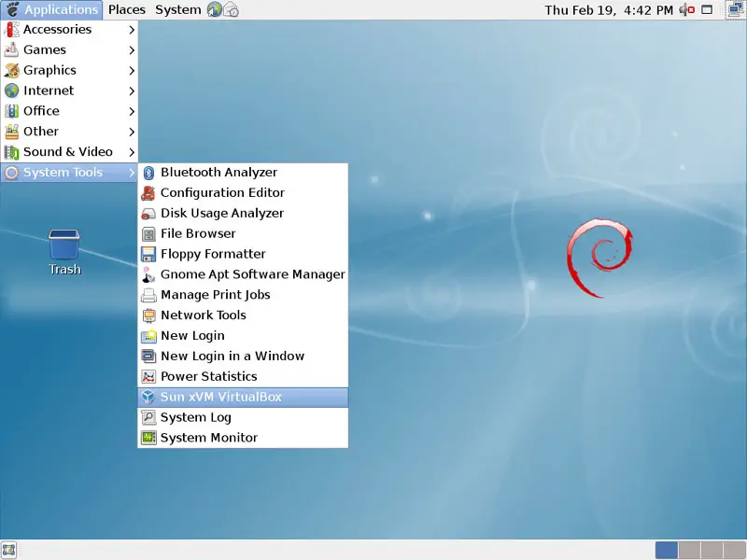Image resolution: width=747 pixels, height=560 pixels.
Task: Expand the Sound & Video submenu
Action: pyautogui.click(x=69, y=152)
